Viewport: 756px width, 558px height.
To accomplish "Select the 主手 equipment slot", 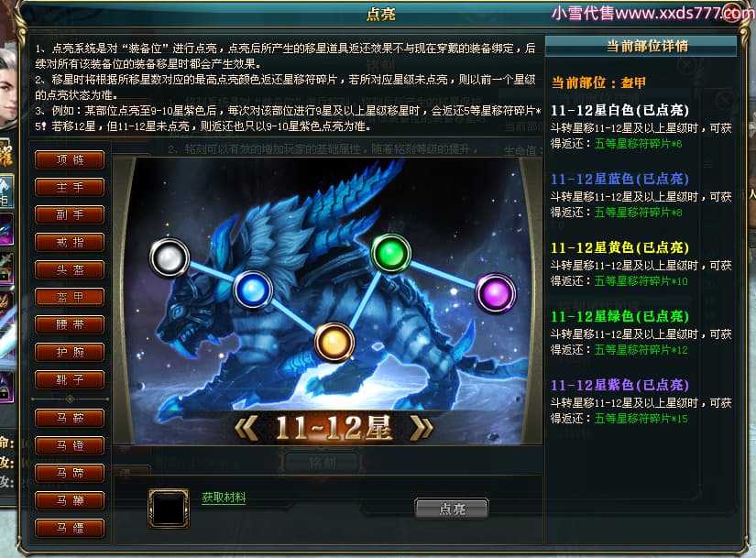I will tap(70, 187).
